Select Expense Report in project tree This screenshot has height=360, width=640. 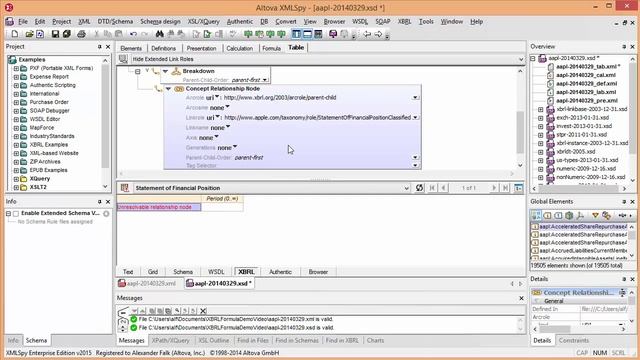coord(49,77)
